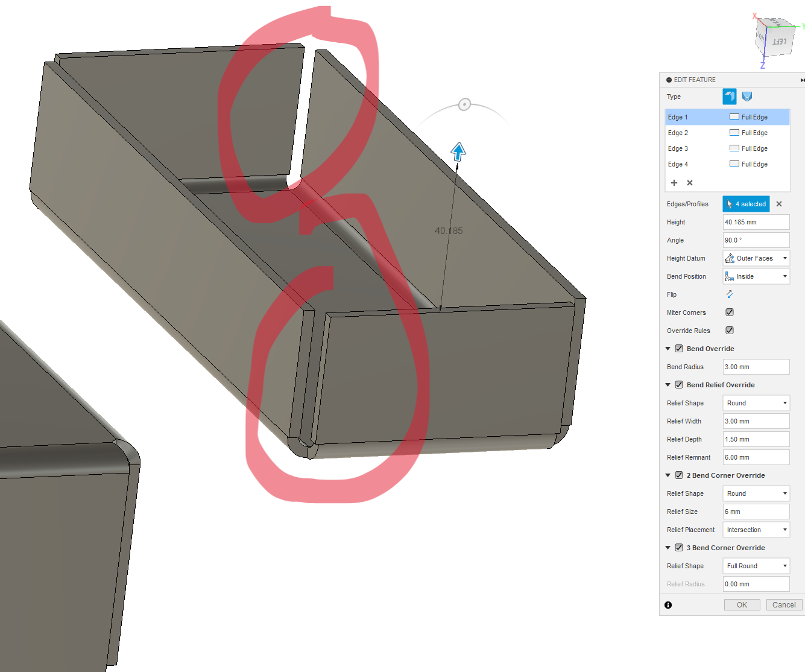805x672 pixels.
Task: Click the Height field showing 40.185 mm
Action: point(756,222)
